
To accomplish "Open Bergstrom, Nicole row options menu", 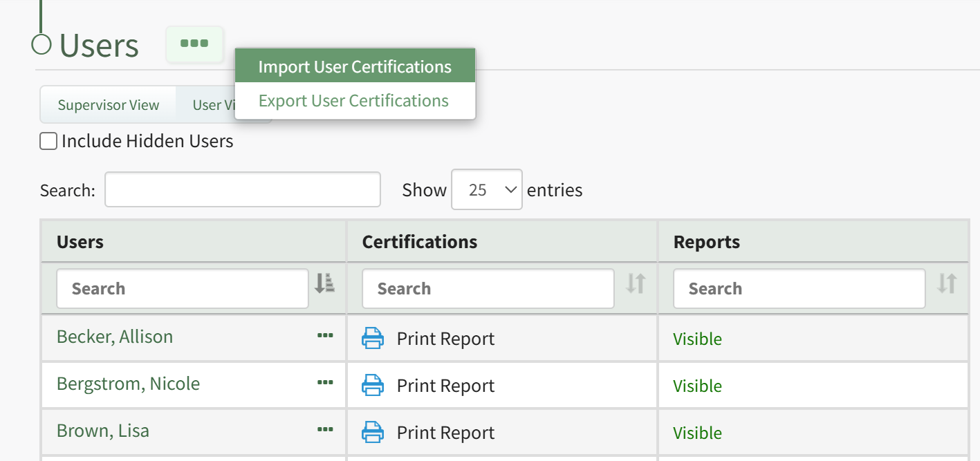I will point(325,383).
